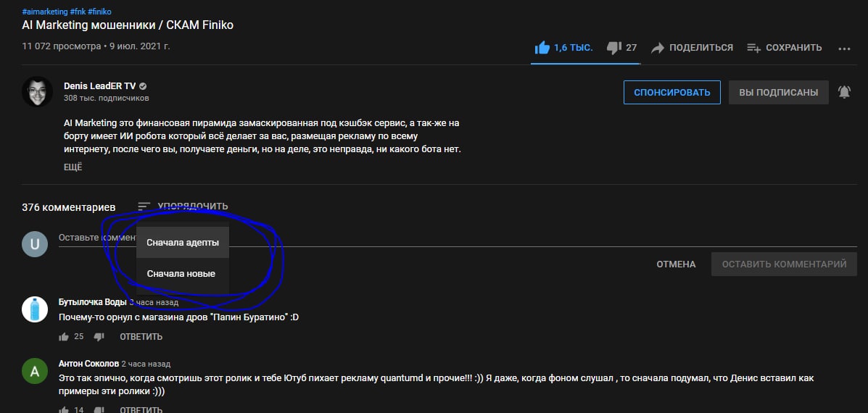Viewport: 868px width, 413px height.
Task: Open Бутылочка Воды commenter avatar
Action: point(35,309)
